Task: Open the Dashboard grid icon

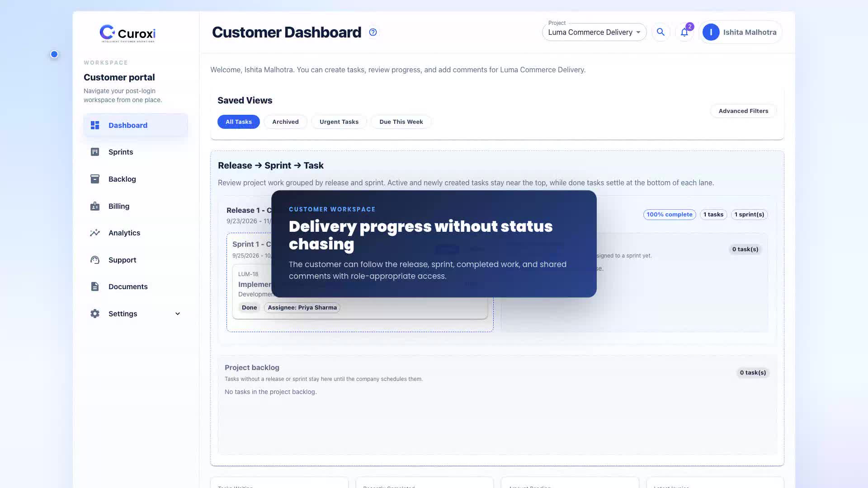Action: pos(95,125)
